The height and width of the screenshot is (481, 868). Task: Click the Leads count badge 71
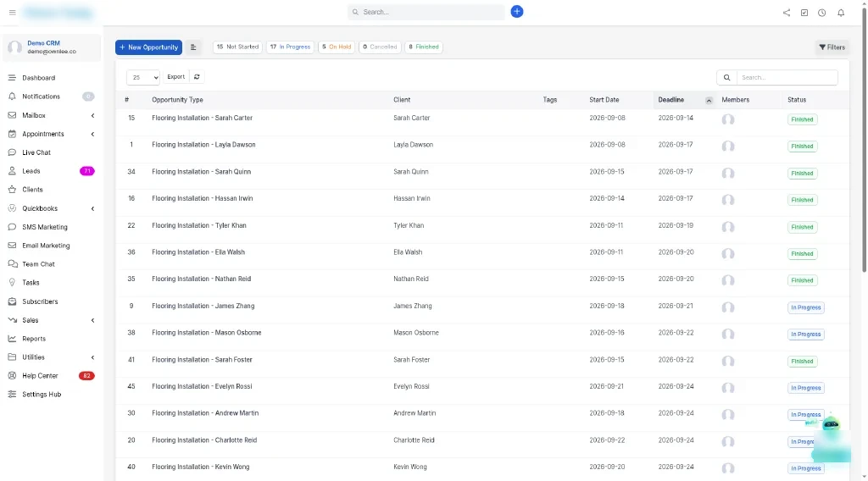[87, 171]
